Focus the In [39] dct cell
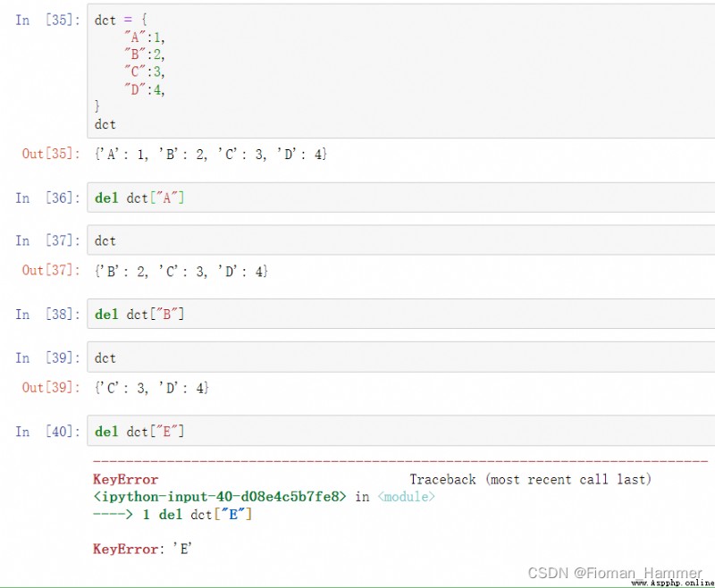 click(400, 357)
